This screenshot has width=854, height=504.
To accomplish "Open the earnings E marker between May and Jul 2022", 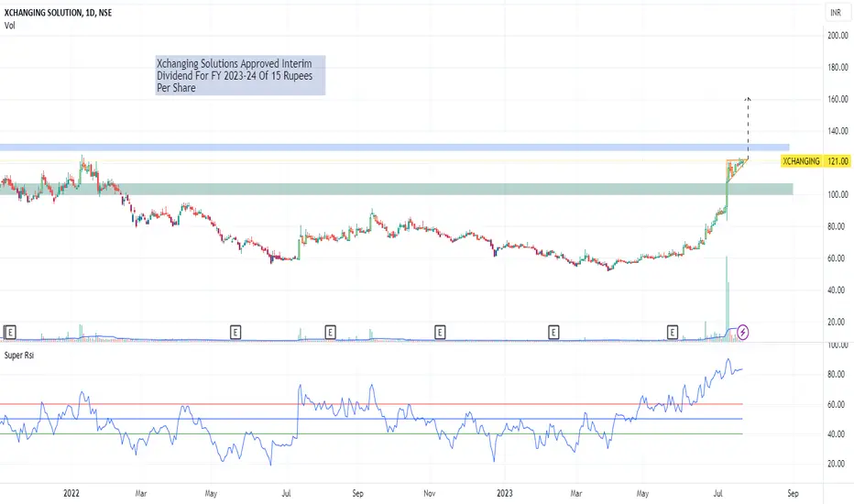I will 235,332.
